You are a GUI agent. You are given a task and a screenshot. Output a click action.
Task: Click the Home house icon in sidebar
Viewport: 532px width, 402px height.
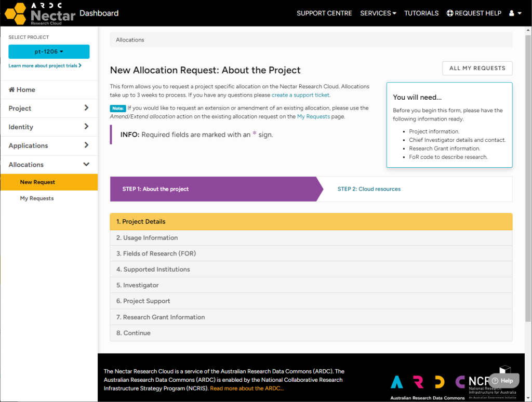pos(11,89)
